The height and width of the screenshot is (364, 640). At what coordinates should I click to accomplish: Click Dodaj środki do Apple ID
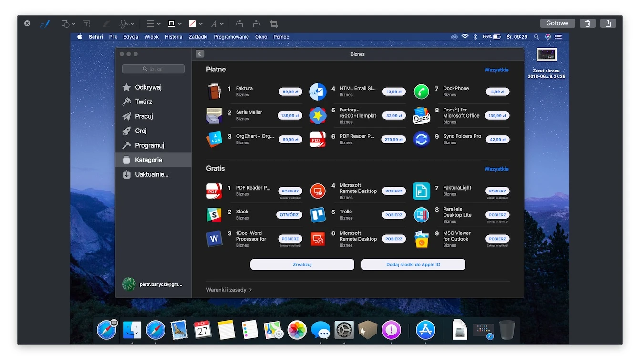coord(413,264)
